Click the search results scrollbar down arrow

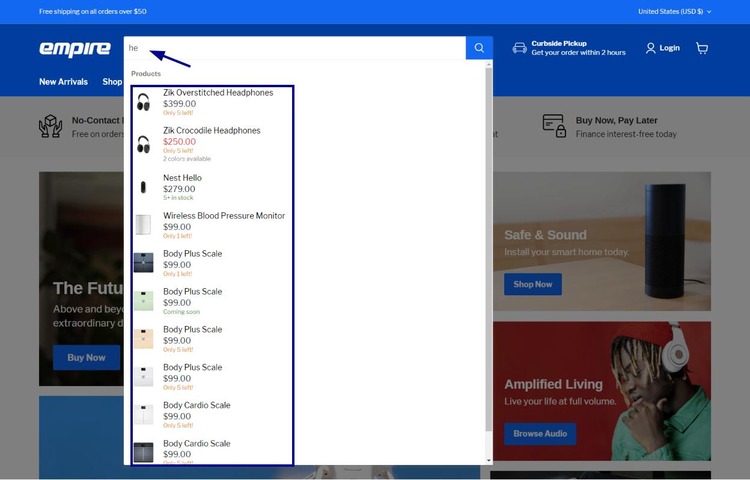coord(489,460)
